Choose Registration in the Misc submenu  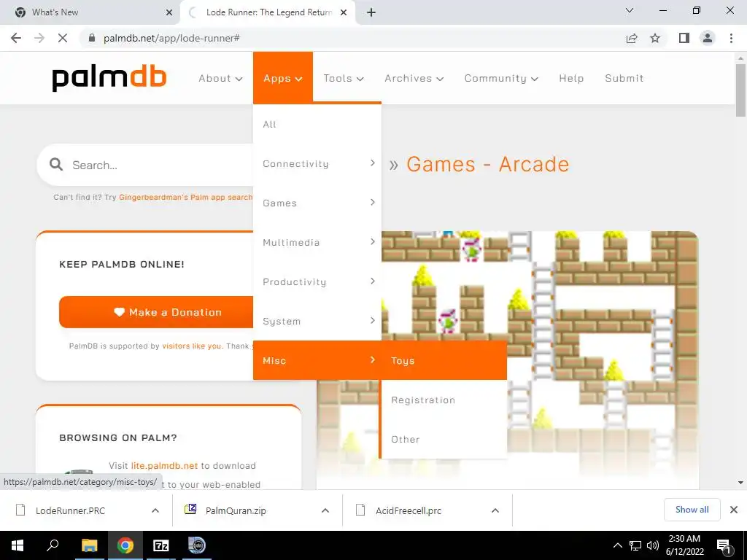(x=444, y=400)
